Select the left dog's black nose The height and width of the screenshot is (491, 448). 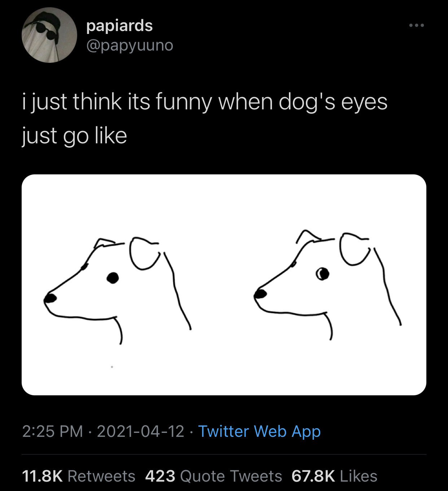(50, 298)
